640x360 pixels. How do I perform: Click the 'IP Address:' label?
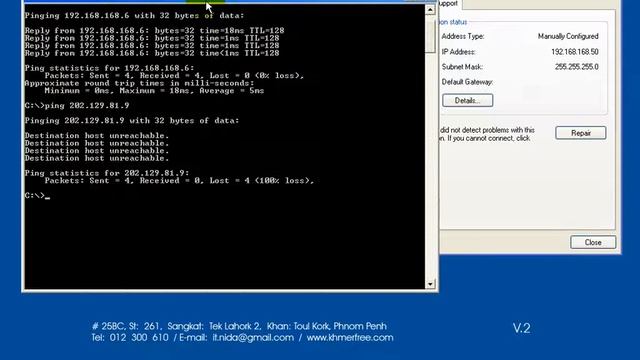click(x=458, y=52)
